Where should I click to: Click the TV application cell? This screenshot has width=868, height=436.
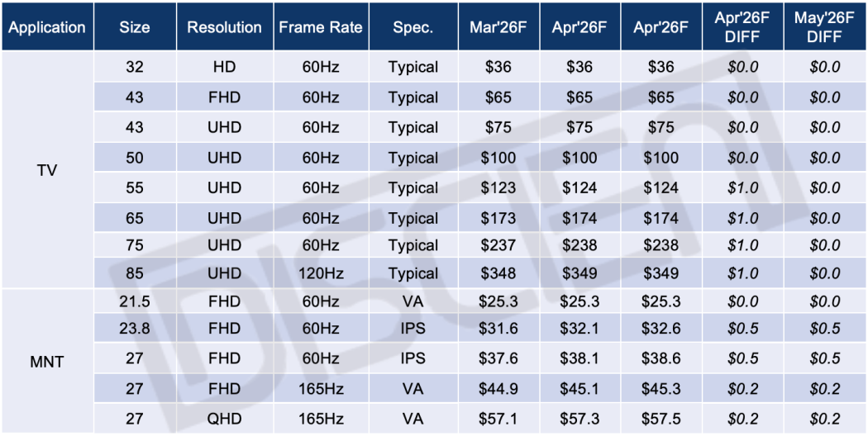[47, 172]
